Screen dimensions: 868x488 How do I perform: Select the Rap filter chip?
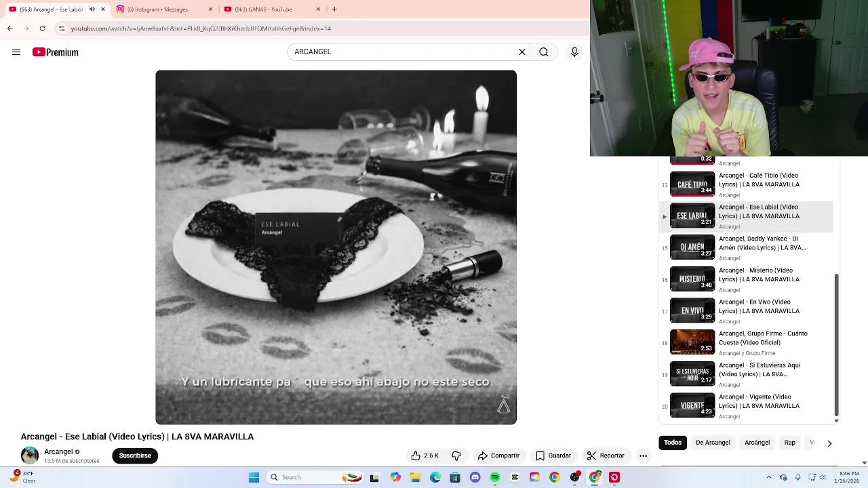[790, 443]
